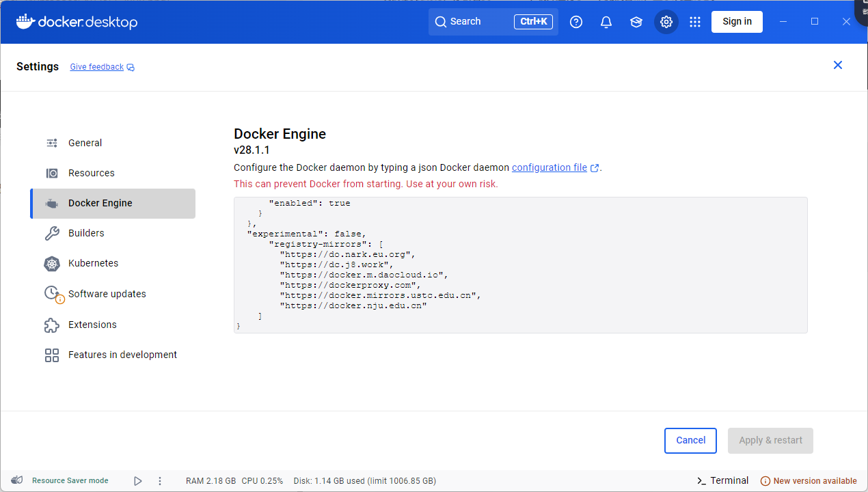
Task: Click inside the daemon JSON editor
Action: click(521, 265)
